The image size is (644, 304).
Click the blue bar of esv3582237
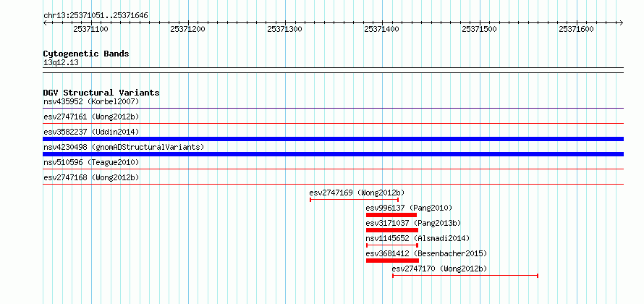click(x=333, y=139)
